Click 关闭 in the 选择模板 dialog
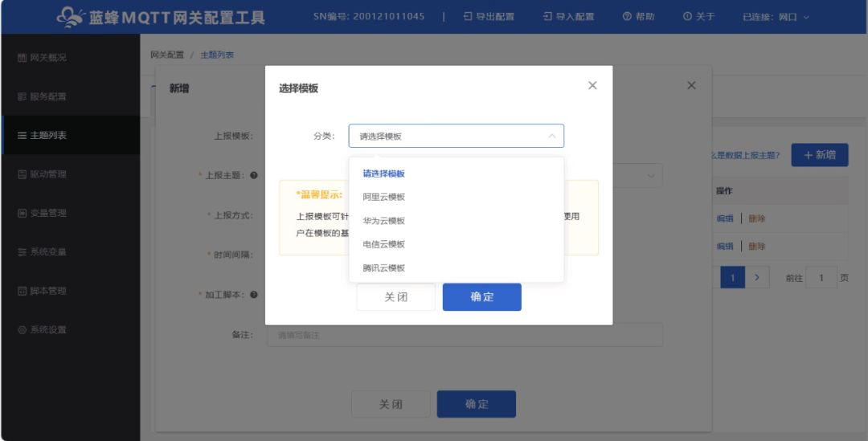 click(395, 297)
